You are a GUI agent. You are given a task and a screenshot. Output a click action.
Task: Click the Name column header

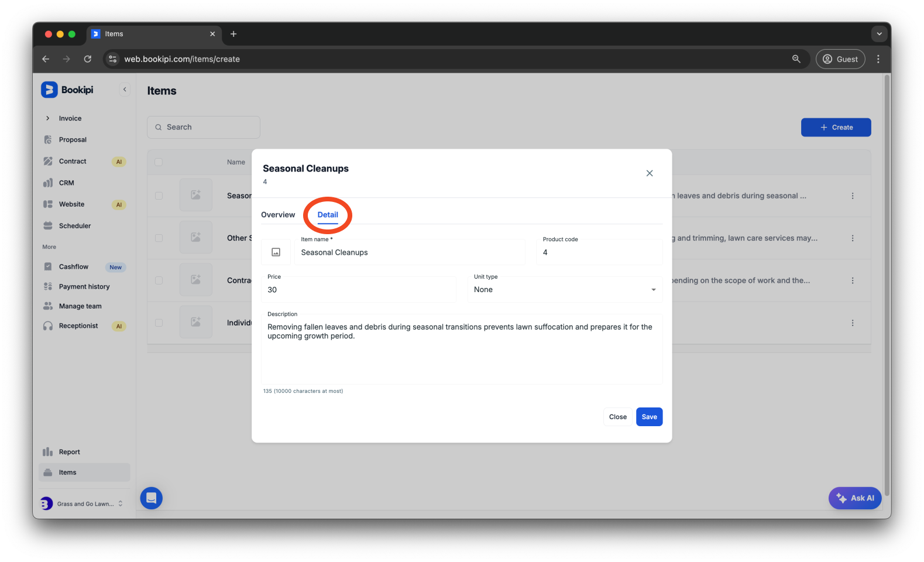(236, 162)
